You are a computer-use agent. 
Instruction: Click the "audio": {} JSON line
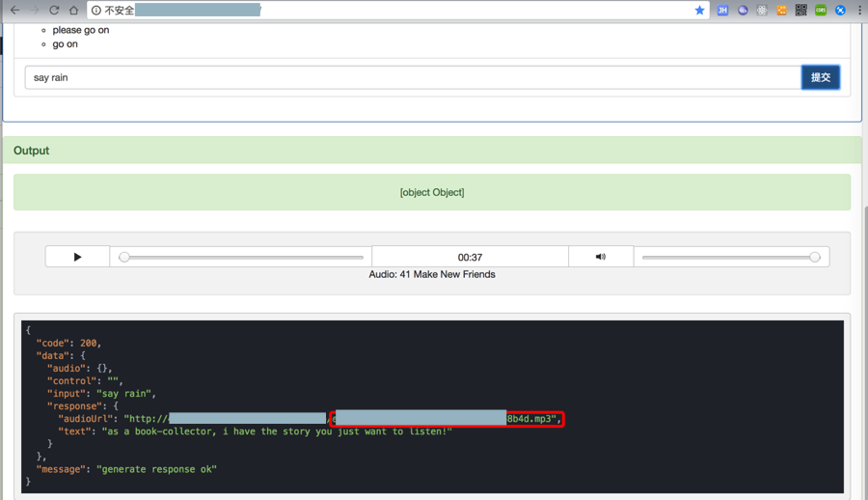pos(80,368)
